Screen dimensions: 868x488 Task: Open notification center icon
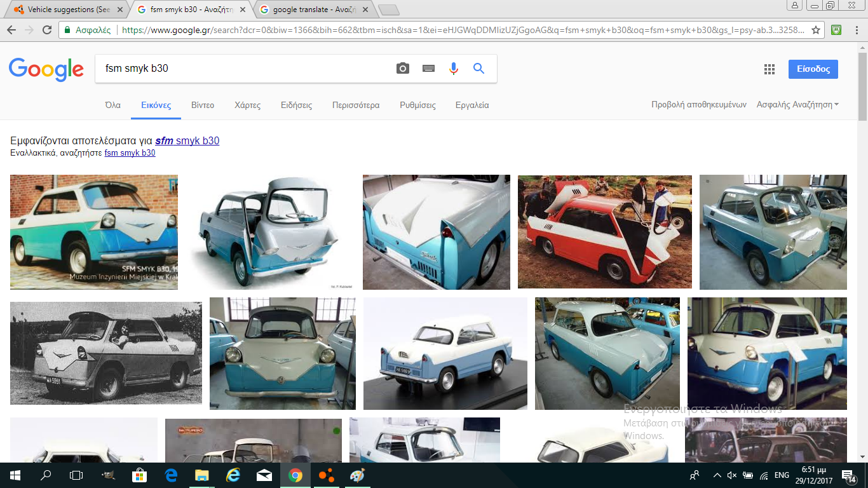coord(848,475)
